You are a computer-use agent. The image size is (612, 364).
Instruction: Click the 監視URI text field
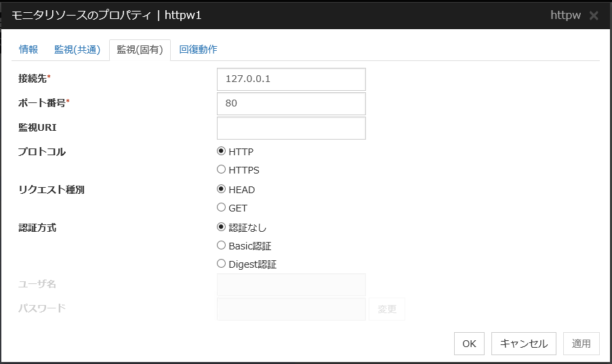[x=291, y=128]
